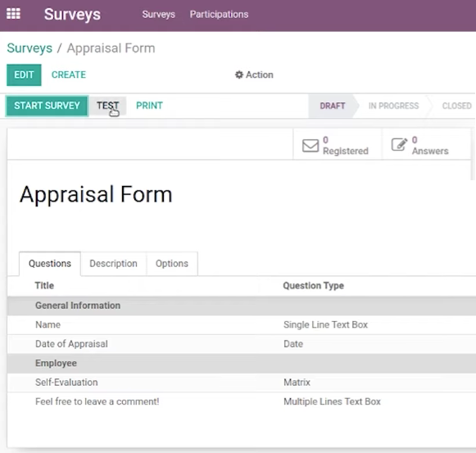Click the Action gear icon

pyautogui.click(x=239, y=75)
